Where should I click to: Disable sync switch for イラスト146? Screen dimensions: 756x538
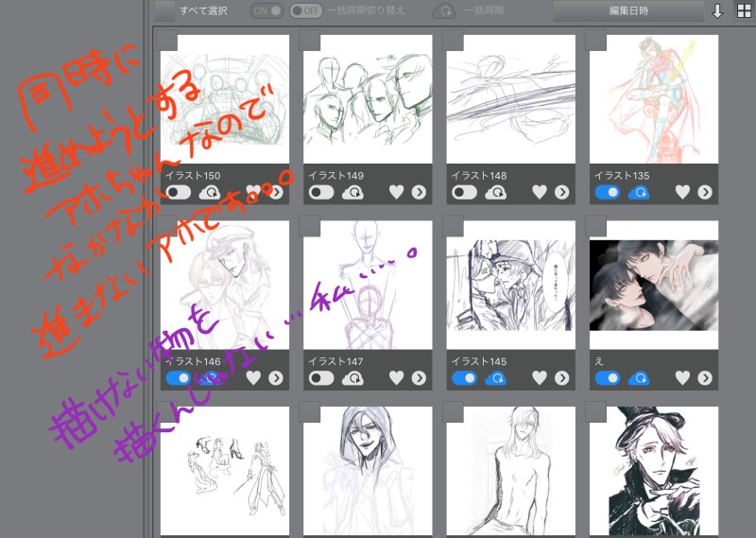(x=179, y=378)
